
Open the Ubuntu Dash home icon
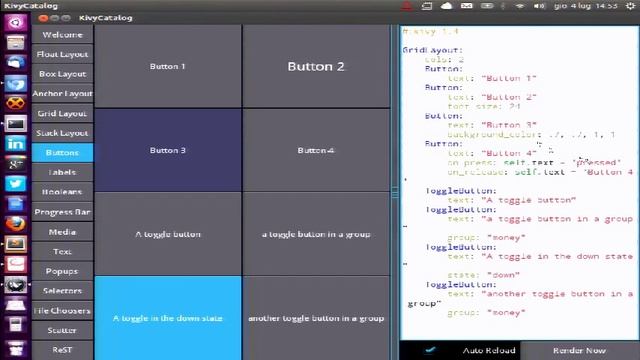tap(16, 22)
